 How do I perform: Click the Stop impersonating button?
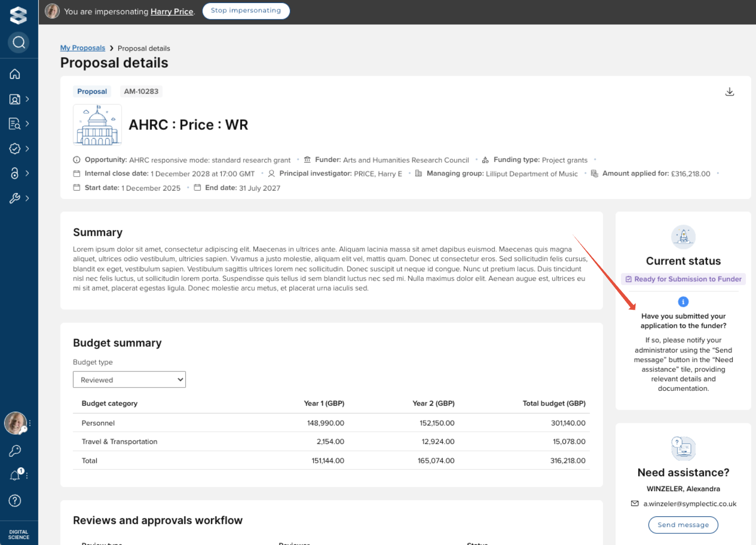click(x=246, y=11)
